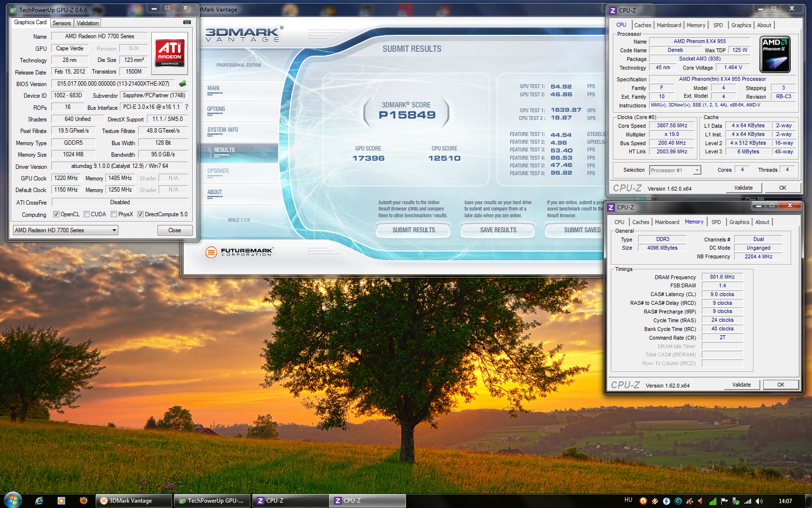Click the white network signal tray icon
Screen dimensions: 812x508
(748, 501)
